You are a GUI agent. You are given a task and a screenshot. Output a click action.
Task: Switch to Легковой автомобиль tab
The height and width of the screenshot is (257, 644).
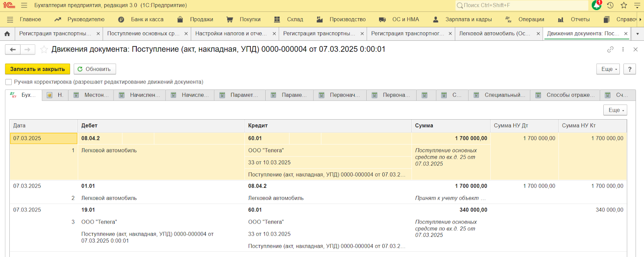pyautogui.click(x=495, y=33)
